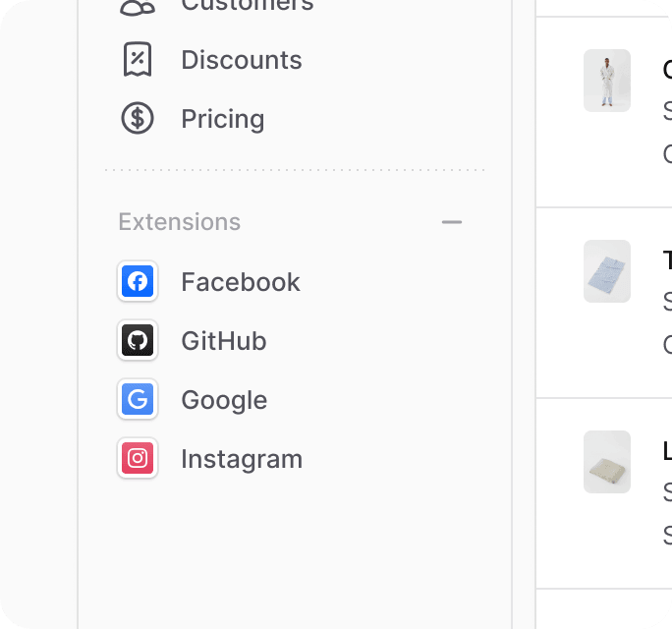Click the Facebook extension logo icon

pyautogui.click(x=138, y=281)
